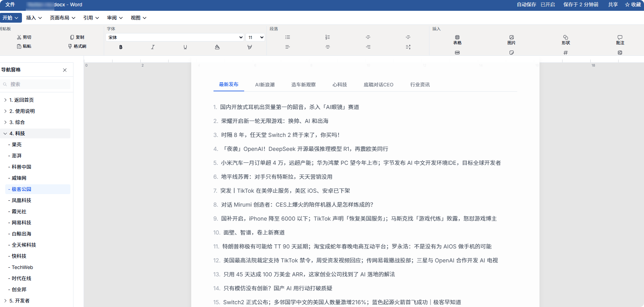Click the 复制 (copy) button
Image resolution: width=644 pixels, height=307 pixels.
point(77,37)
